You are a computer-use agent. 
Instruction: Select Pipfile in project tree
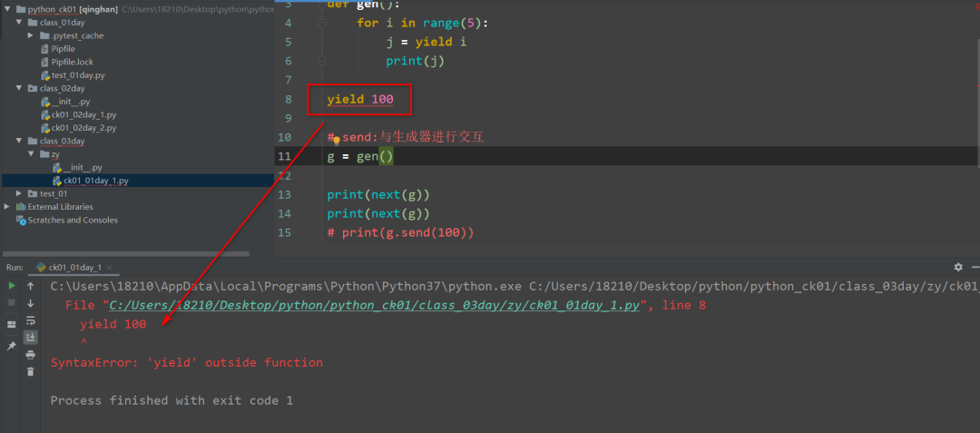tap(64, 49)
